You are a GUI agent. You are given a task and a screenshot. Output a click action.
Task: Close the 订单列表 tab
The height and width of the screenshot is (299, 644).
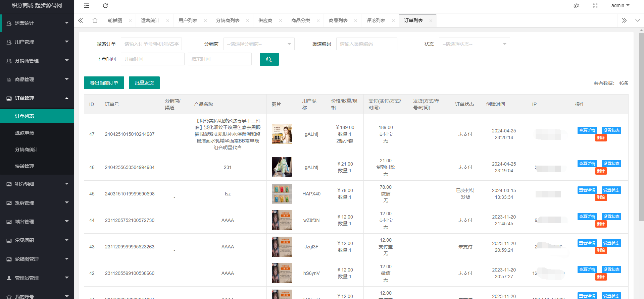click(431, 21)
